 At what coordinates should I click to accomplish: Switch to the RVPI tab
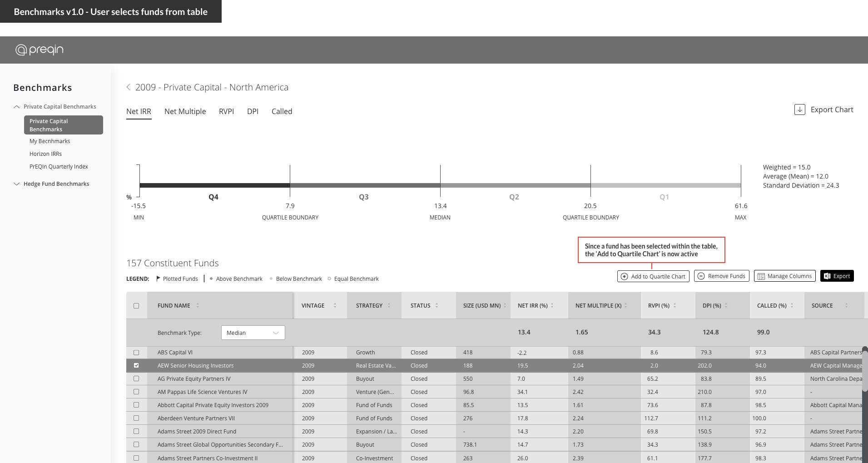pos(226,111)
